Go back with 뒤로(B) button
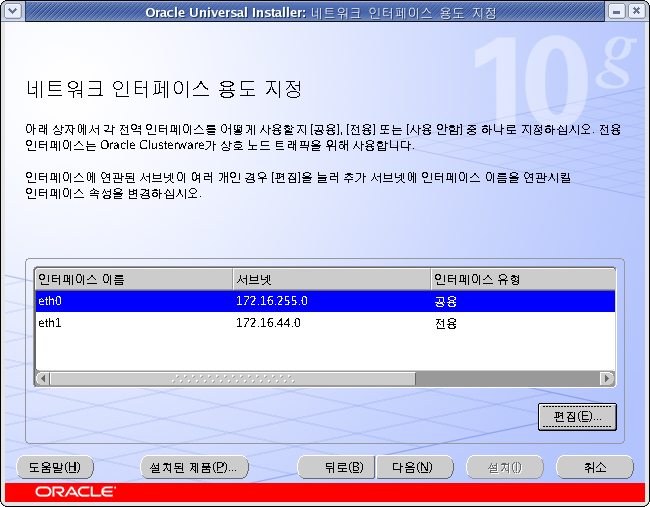The height and width of the screenshot is (507, 650). 336,468
